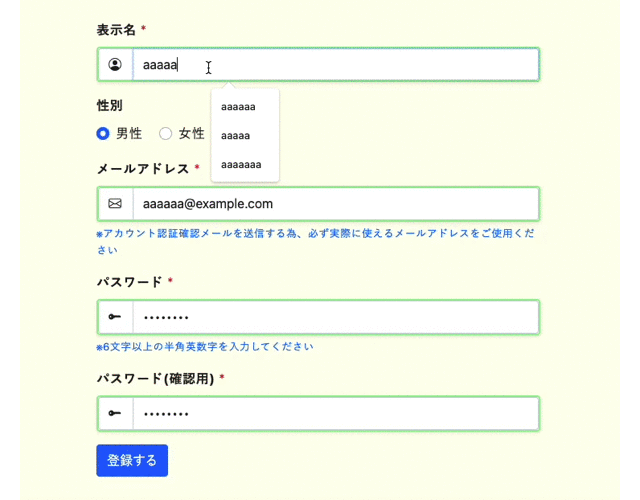Click the 男性 label text
Image resolution: width=640 pixels, height=500 pixels.
129,133
